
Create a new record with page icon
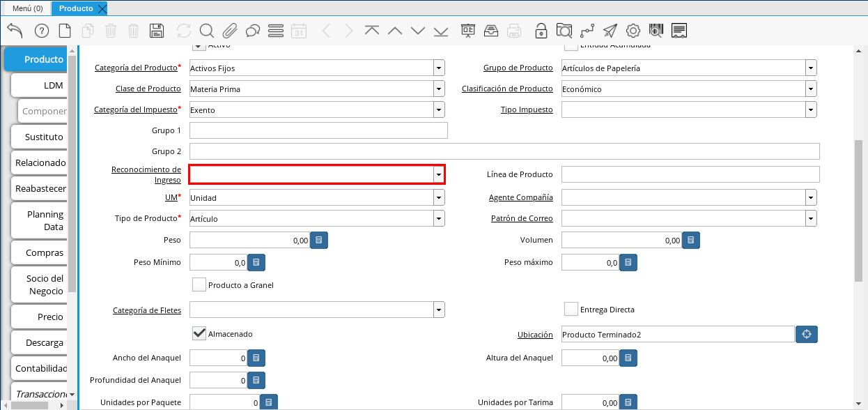[65, 31]
